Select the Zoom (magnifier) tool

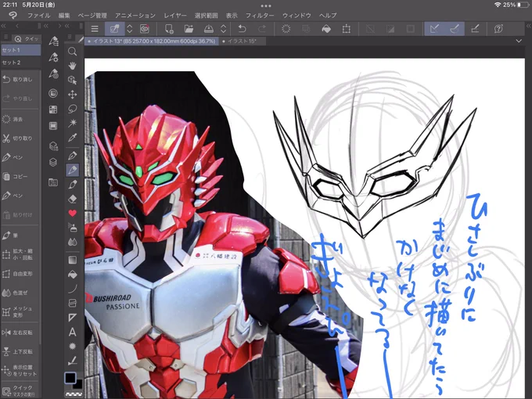(72, 51)
